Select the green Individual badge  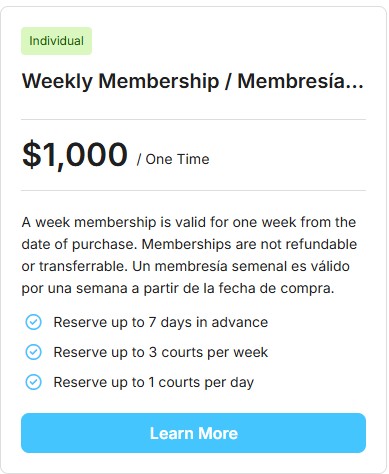click(x=56, y=41)
